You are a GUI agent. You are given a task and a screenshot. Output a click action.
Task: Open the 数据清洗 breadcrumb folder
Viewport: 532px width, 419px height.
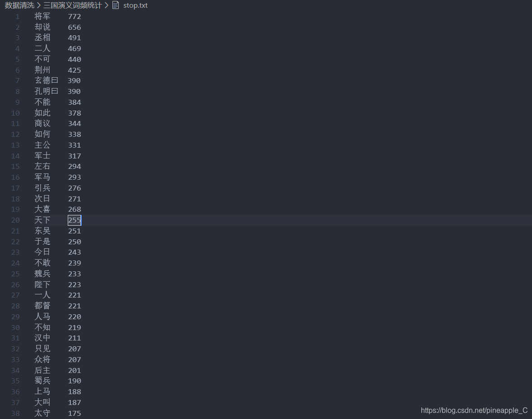[20, 5]
